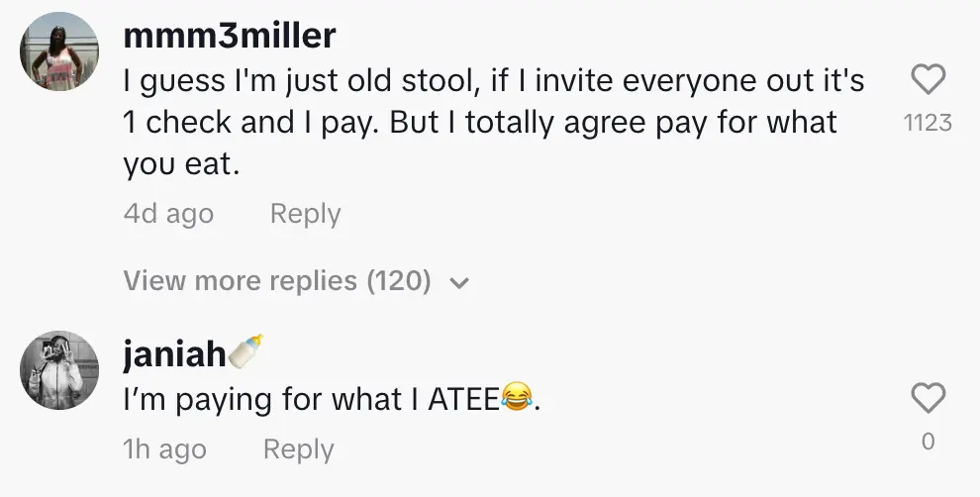Click the "(120)" reply count
This screenshot has height=497, width=980.
click(x=399, y=281)
